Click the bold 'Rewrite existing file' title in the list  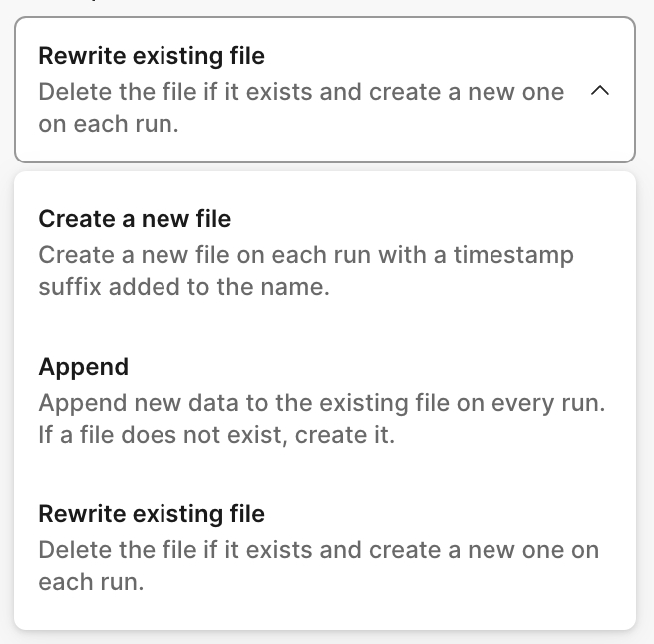152,514
